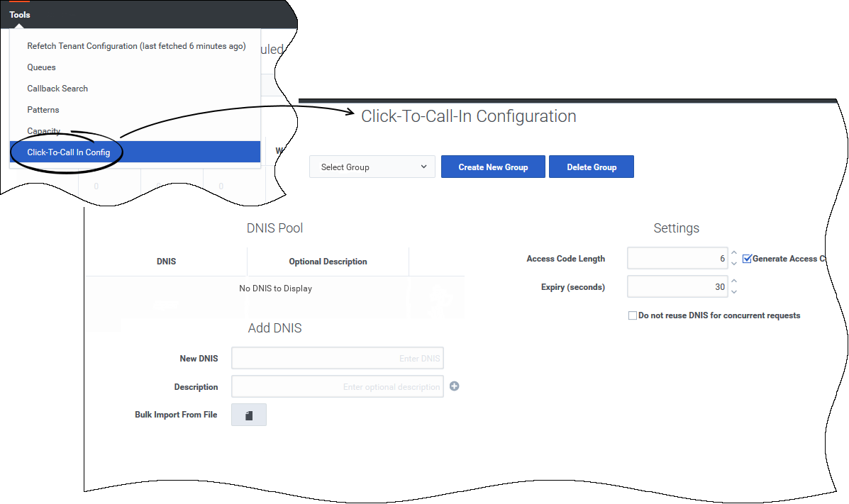The height and width of the screenshot is (504, 849).
Task: Focus the optional Description text field
Action: coord(337,387)
